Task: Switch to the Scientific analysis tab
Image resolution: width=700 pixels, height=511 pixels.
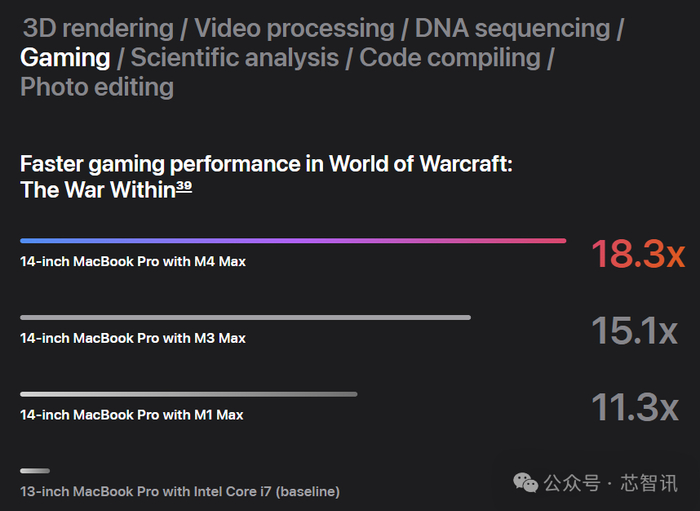Action: pos(235,58)
